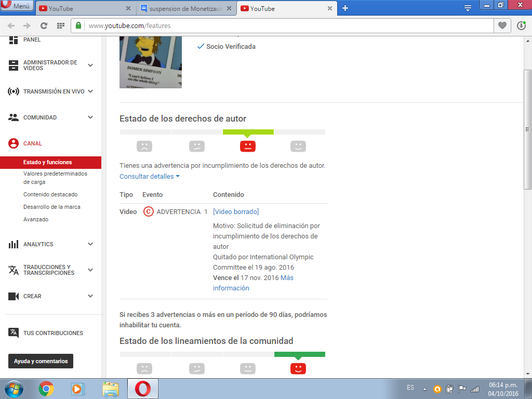Close the first YouTube tab
Screen dimensions: 532x399
tap(128, 8)
